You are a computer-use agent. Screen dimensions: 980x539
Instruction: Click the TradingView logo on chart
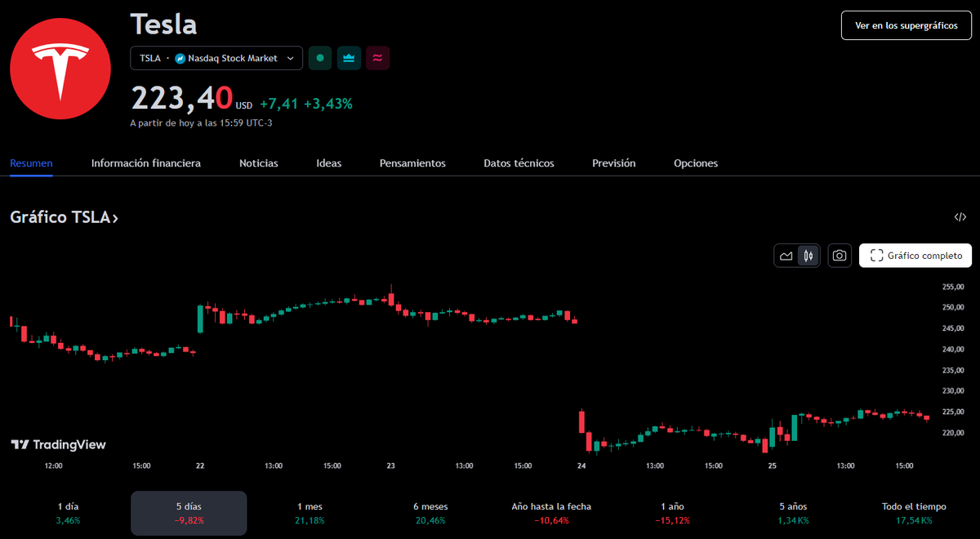click(x=58, y=444)
